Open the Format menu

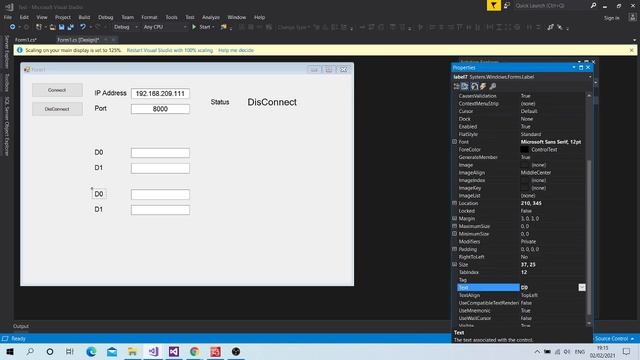[x=149, y=17]
